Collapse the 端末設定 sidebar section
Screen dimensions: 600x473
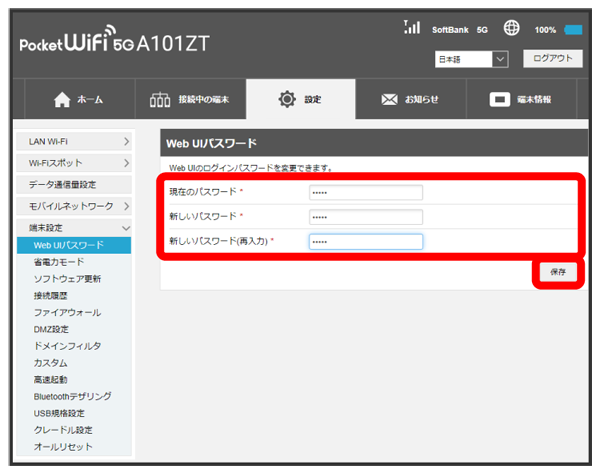[x=75, y=227]
